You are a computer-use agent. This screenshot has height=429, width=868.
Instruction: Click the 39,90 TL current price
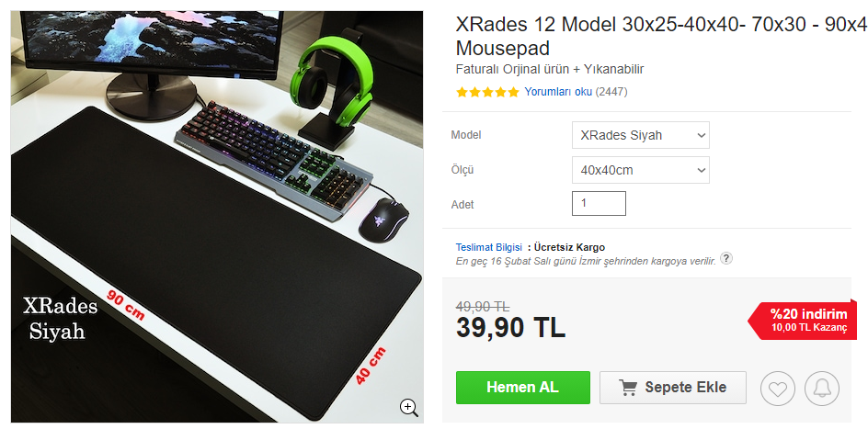510,328
